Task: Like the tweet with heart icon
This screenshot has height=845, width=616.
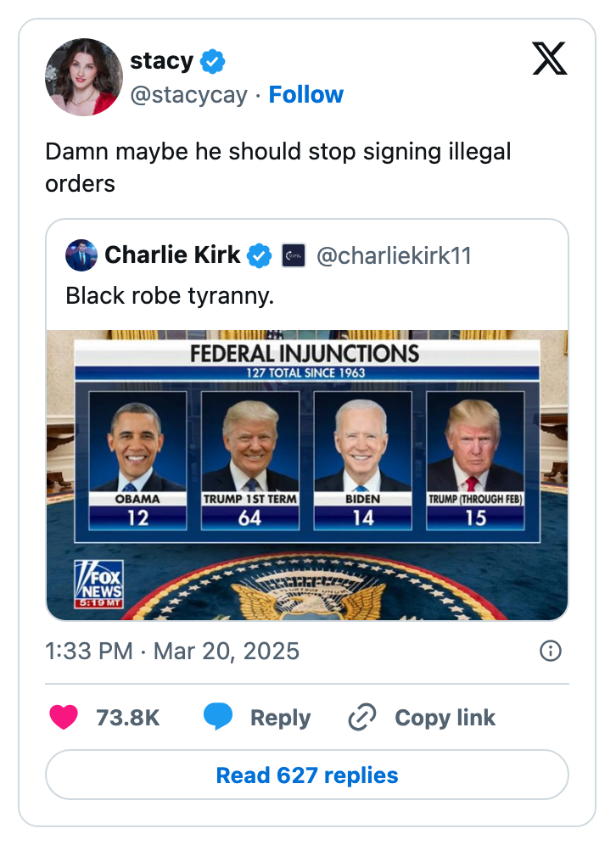Action: tap(64, 717)
